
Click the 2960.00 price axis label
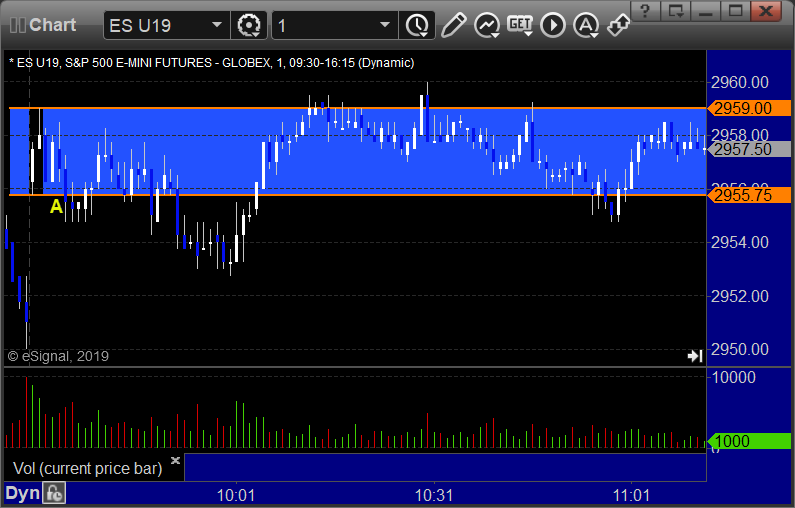pos(740,82)
